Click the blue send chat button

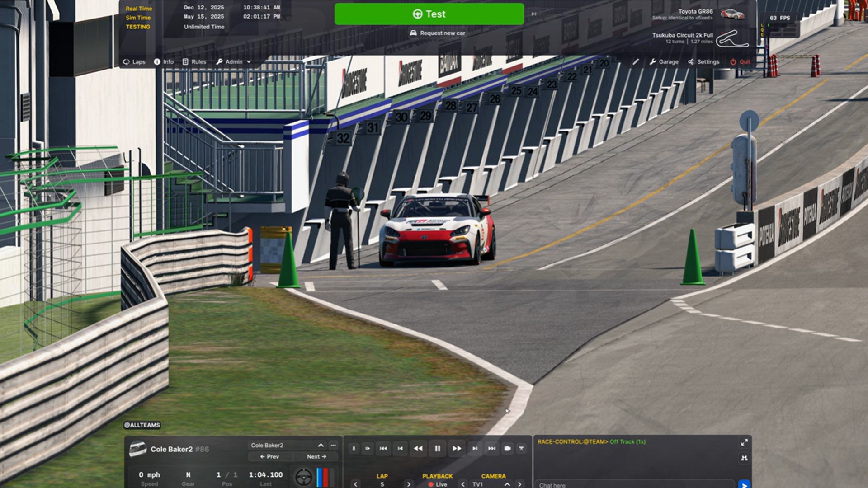[744, 484]
